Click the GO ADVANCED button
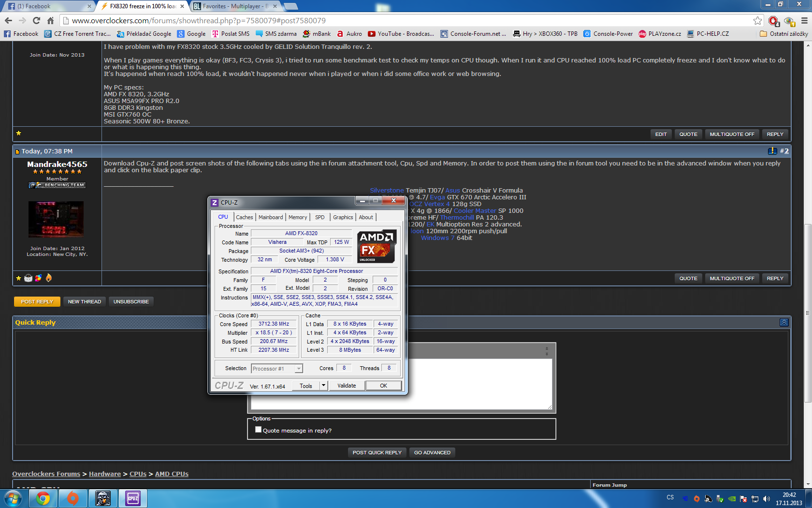812x508 pixels. click(x=432, y=452)
